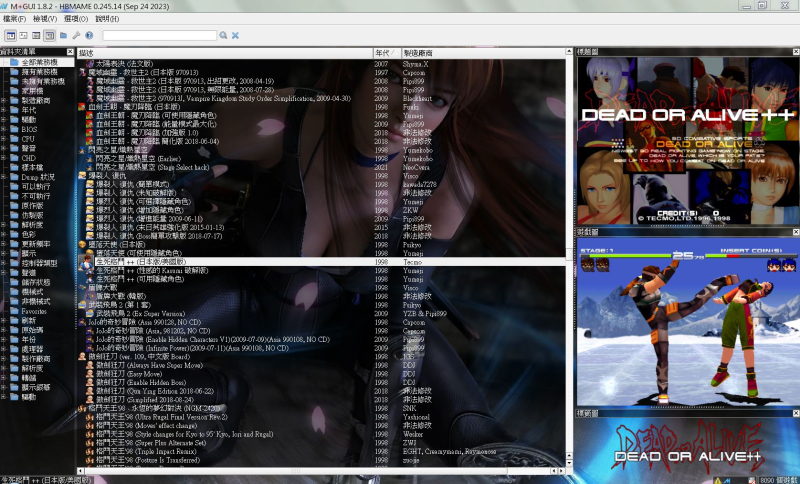The image size is (800, 484).
Task: Focus the search text field in the toolbar
Action: [160, 35]
